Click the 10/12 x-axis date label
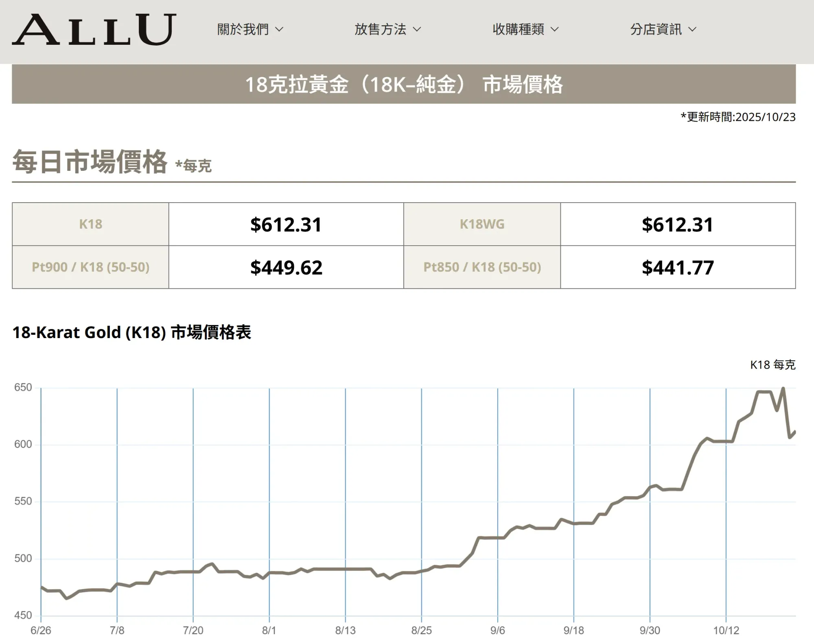This screenshot has height=644, width=814. (726, 630)
